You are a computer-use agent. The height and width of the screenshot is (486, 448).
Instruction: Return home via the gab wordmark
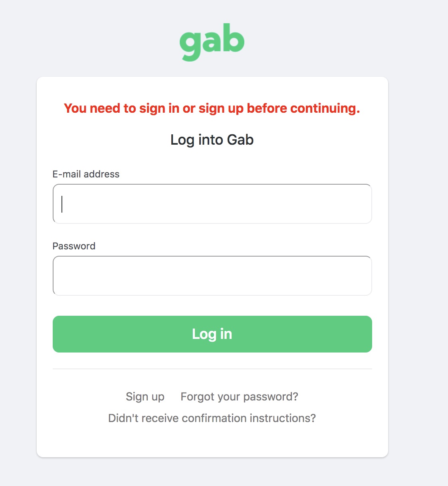tap(212, 42)
